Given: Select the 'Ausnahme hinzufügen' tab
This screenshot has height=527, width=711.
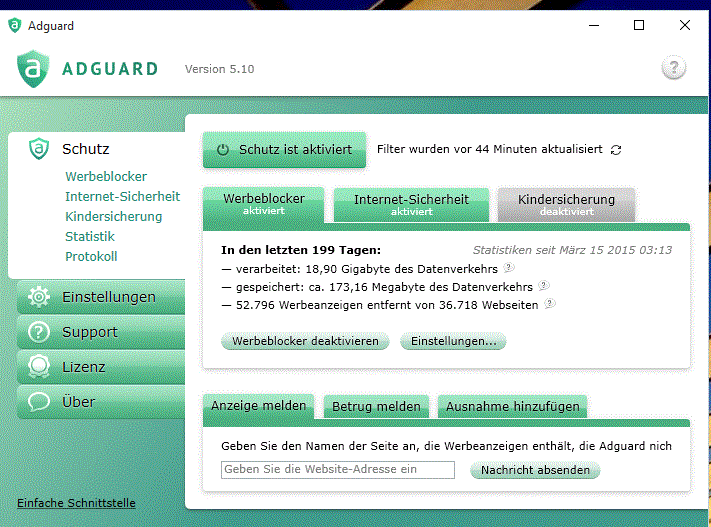Looking at the screenshot, I should coord(512,407).
